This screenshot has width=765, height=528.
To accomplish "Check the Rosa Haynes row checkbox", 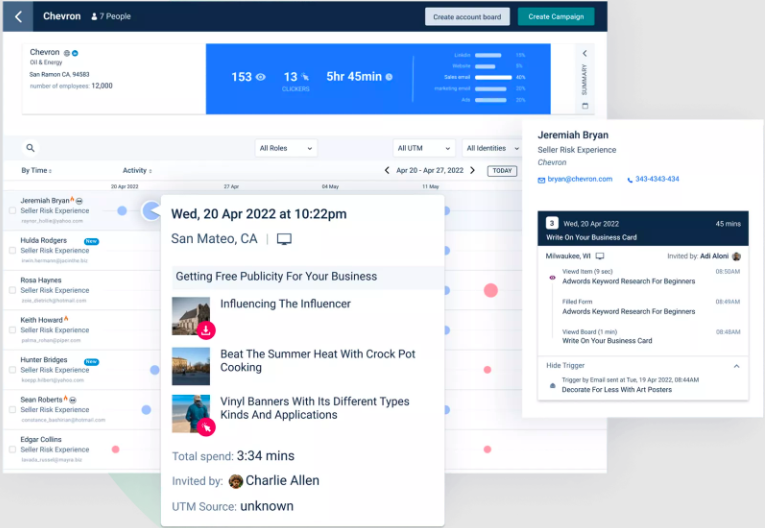I will (12, 290).
